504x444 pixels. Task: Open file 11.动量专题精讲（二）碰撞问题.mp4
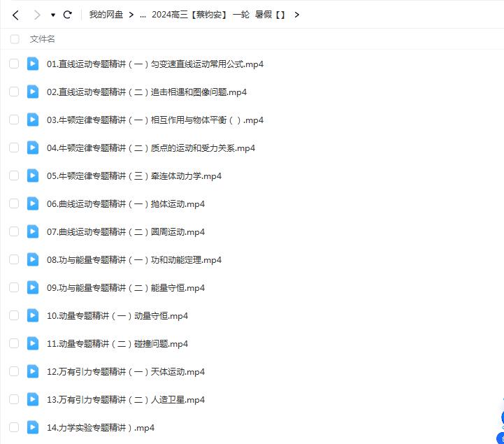coord(117,343)
